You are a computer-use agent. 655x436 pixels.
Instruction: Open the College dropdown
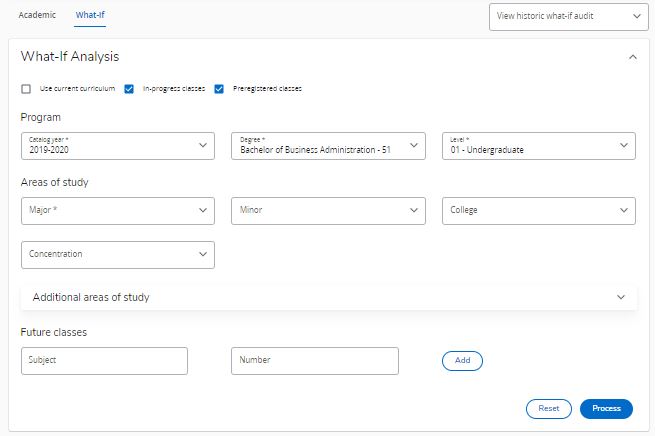tap(538, 210)
